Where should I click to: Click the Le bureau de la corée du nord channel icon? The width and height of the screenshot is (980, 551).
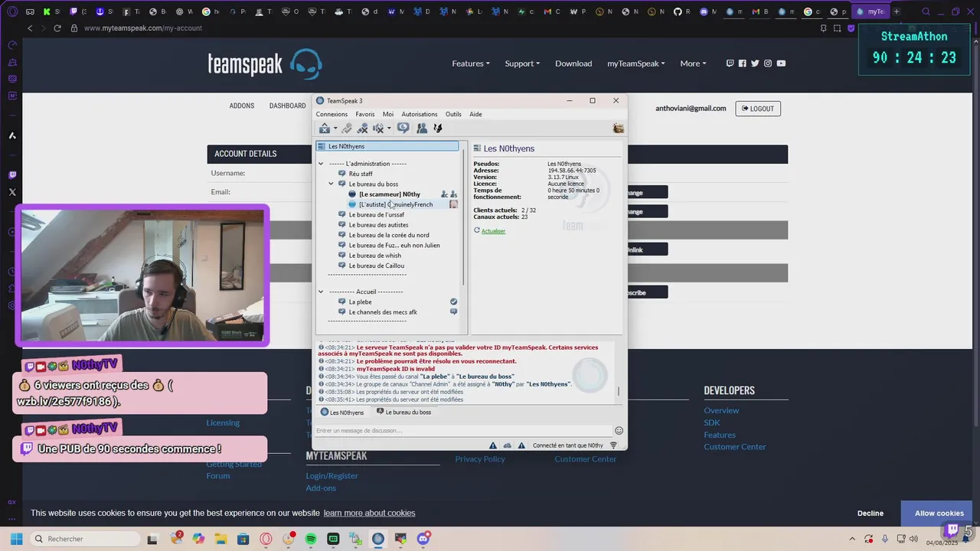[342, 235]
